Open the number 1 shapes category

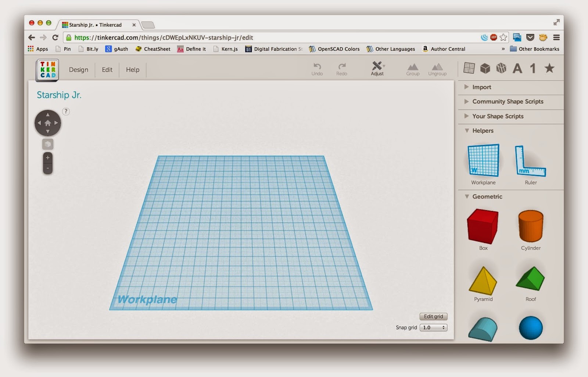click(533, 68)
